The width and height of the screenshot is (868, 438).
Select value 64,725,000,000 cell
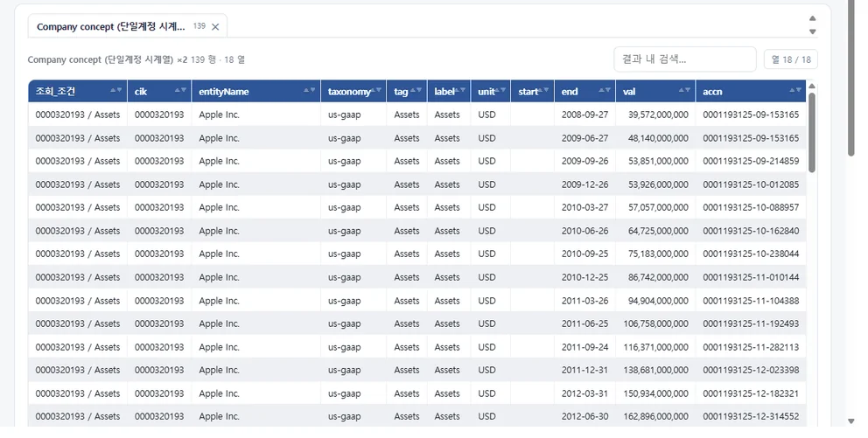[655, 231]
